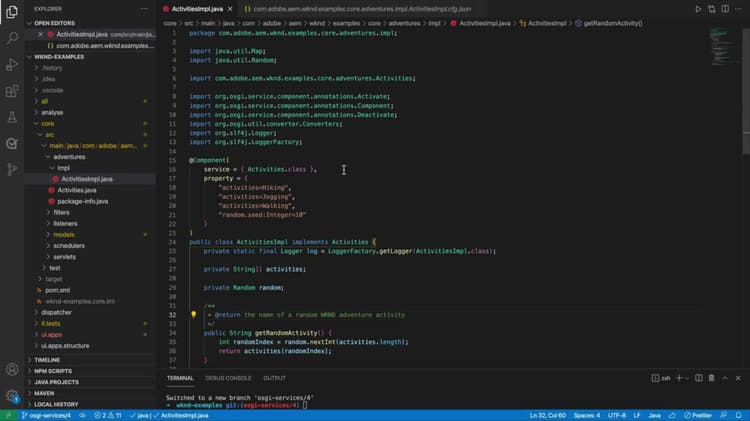Open the Extensions view
The width and height of the screenshot is (750, 421).
pyautogui.click(x=12, y=90)
